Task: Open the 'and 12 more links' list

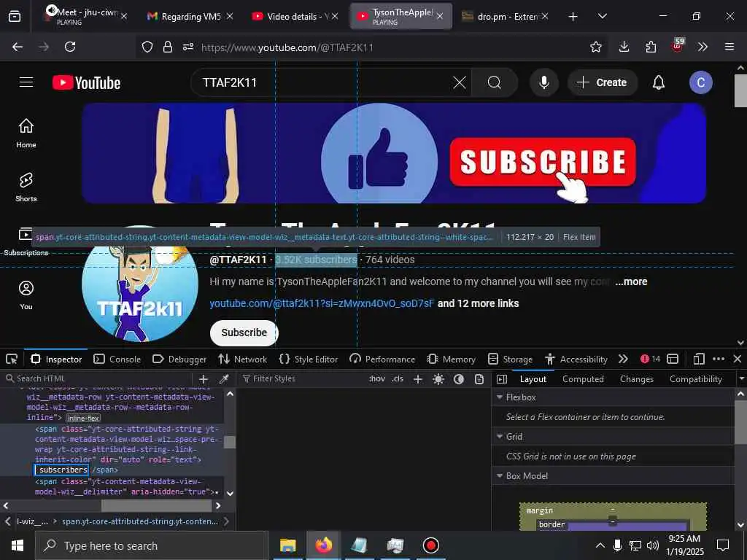Action: (478, 303)
